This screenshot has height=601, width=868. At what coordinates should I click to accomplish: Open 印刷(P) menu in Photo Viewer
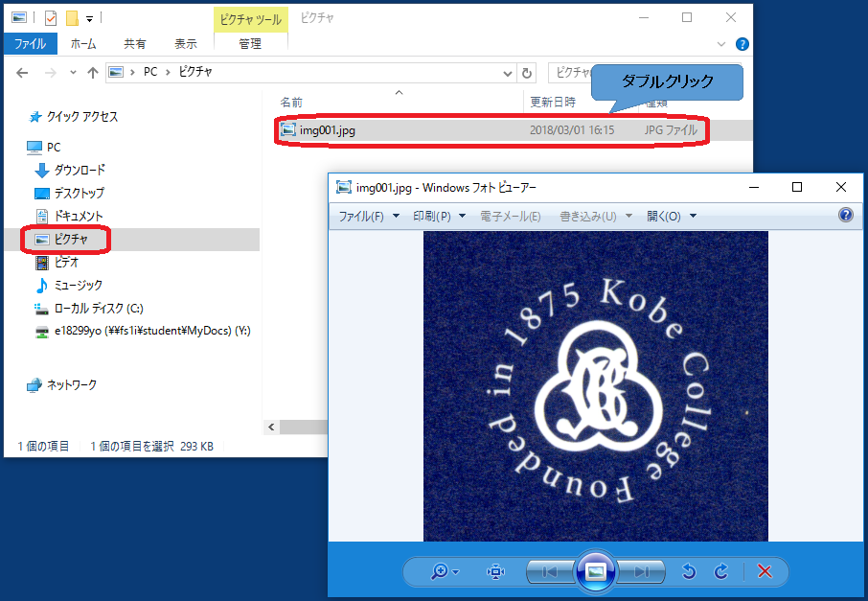point(439,216)
